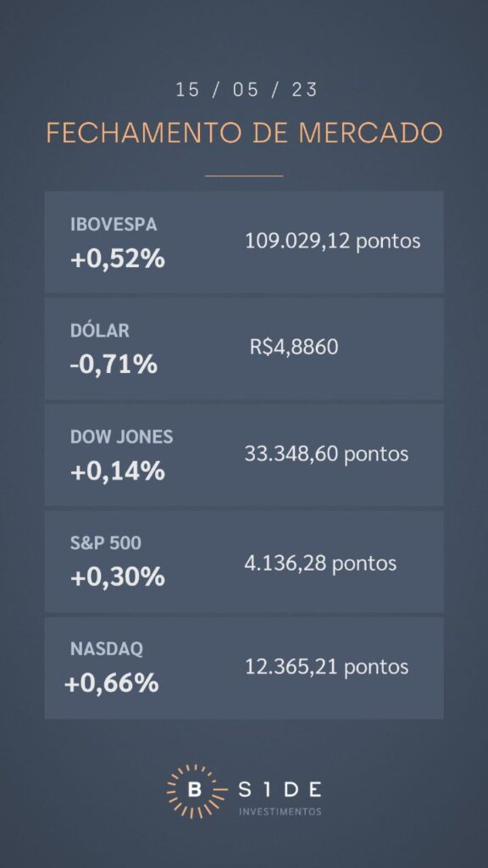The height and width of the screenshot is (868, 488).
Task: Click the SIDE brand wordmark
Action: 280,789
